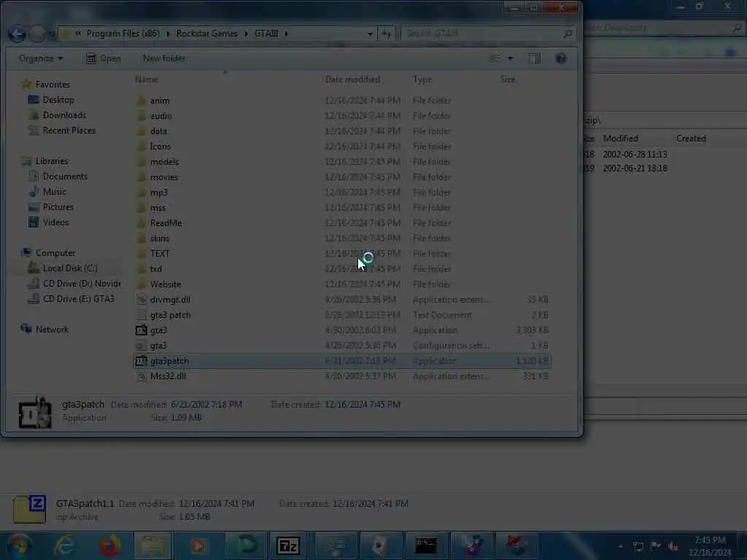Click the Open toolbar button
Image resolution: width=747 pixels, height=560 pixels.
tap(104, 58)
